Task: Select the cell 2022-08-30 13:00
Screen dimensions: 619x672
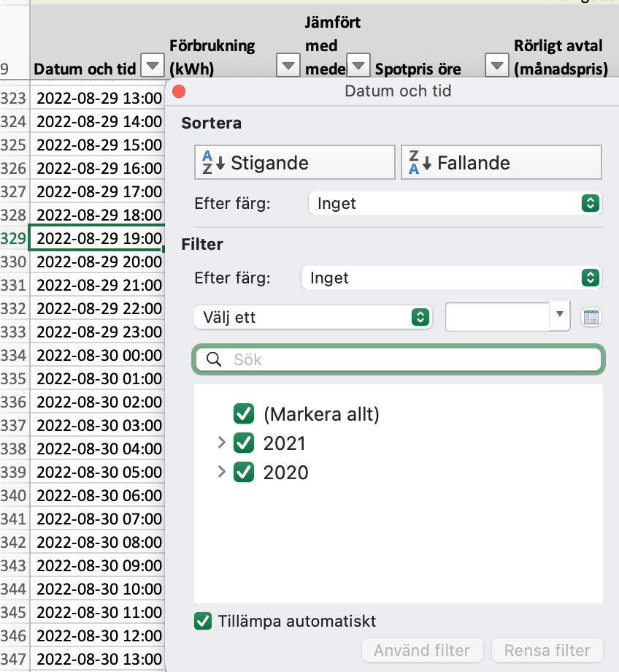Action: 98,659
